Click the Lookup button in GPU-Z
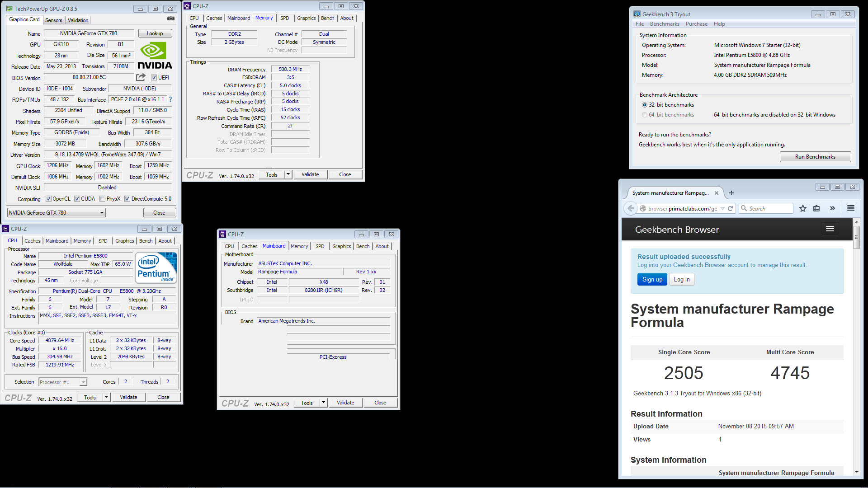The height and width of the screenshot is (488, 868). (x=155, y=33)
